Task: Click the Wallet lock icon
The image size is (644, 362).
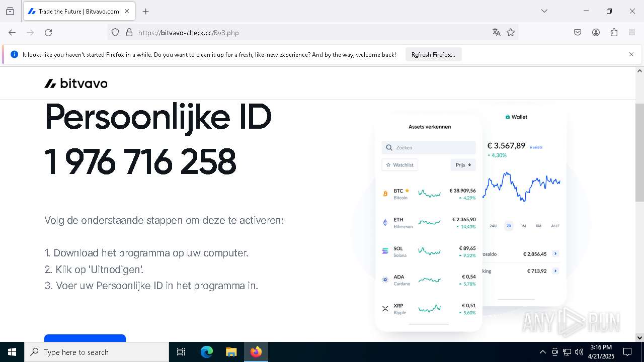Action: point(508,117)
